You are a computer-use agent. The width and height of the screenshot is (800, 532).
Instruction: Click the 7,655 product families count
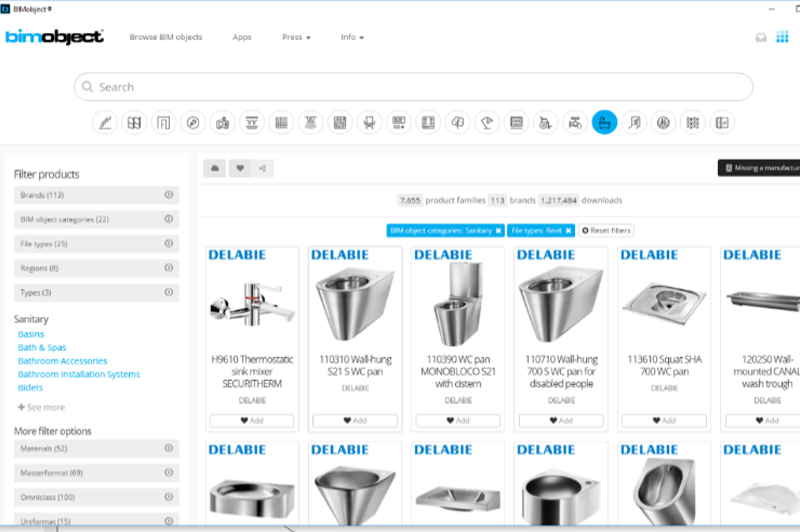[x=410, y=200]
